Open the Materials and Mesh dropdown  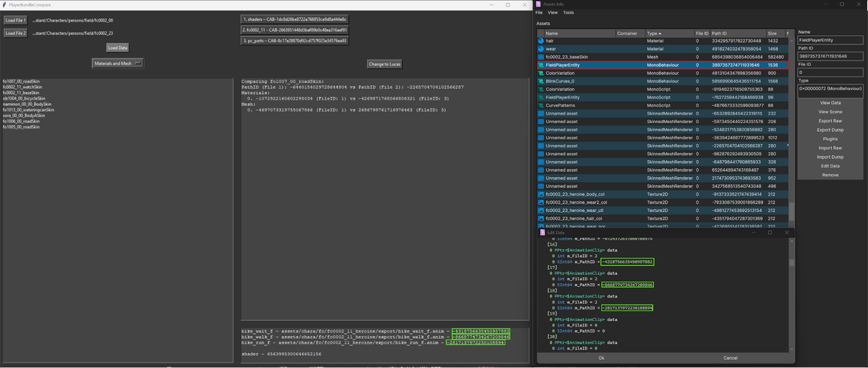[x=118, y=64]
